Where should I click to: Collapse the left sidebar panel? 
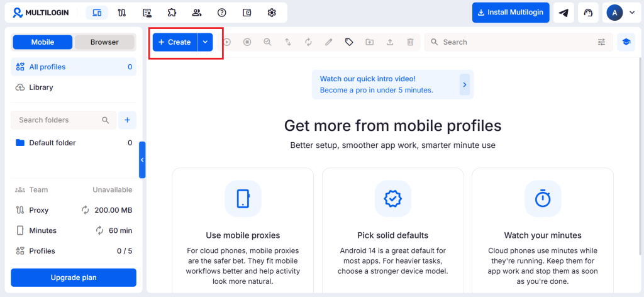click(x=142, y=160)
